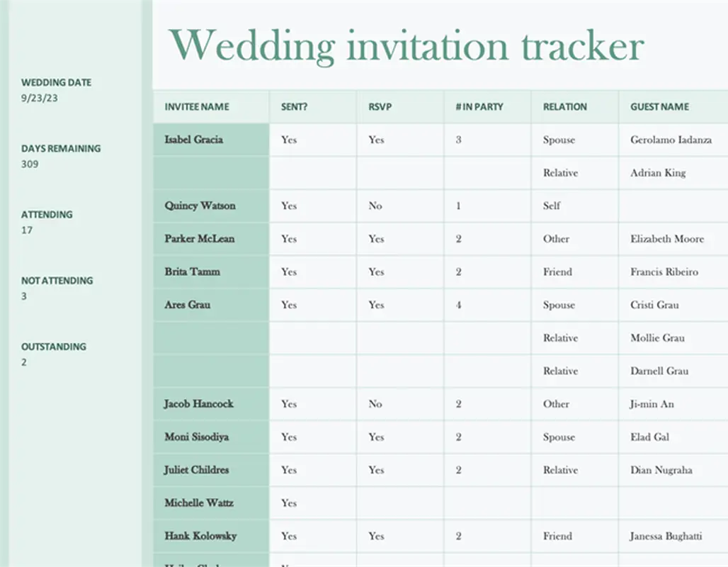Select the Elizabeth Moore guest name cell
728x567 pixels.
[x=667, y=239]
